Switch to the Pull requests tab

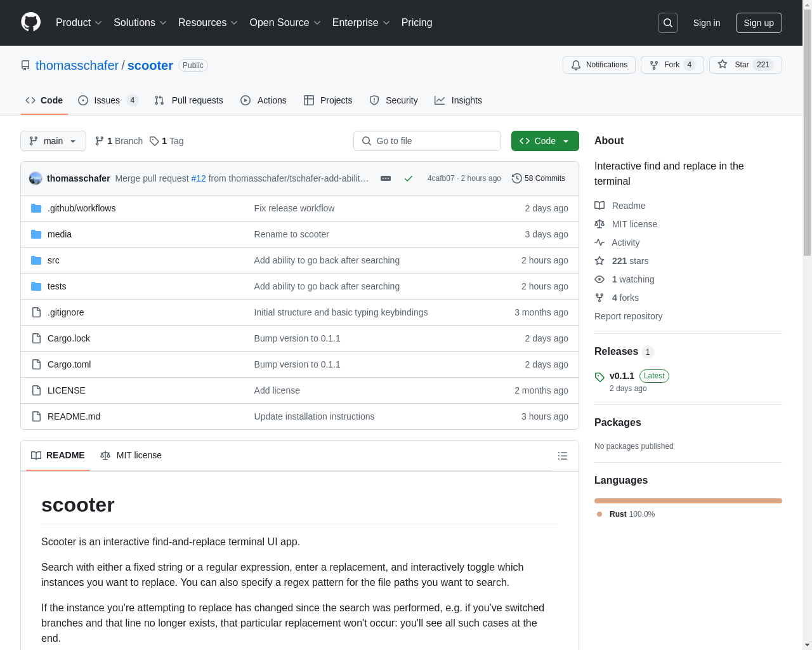tap(189, 100)
